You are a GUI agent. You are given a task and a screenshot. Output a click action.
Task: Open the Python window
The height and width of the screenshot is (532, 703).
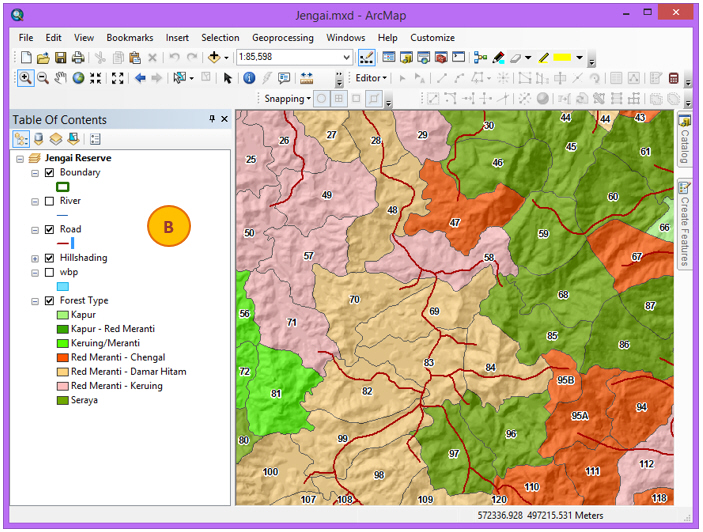pyautogui.click(x=458, y=57)
